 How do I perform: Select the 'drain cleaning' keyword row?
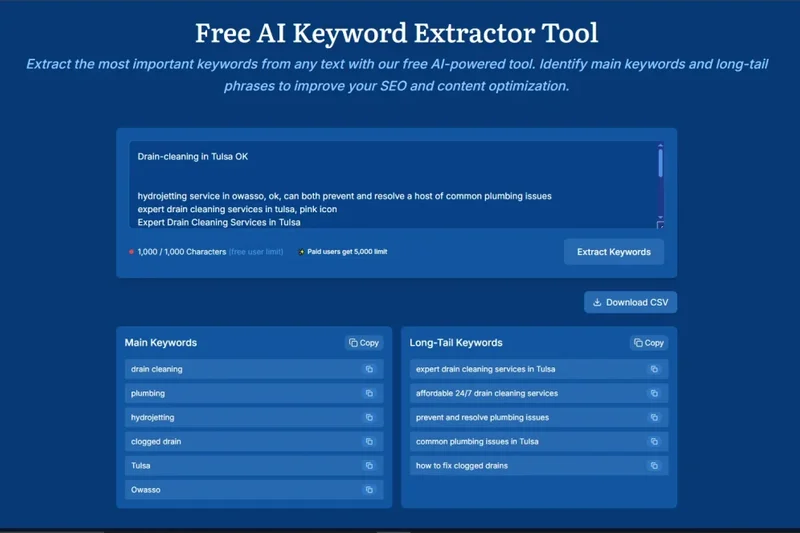point(240,369)
